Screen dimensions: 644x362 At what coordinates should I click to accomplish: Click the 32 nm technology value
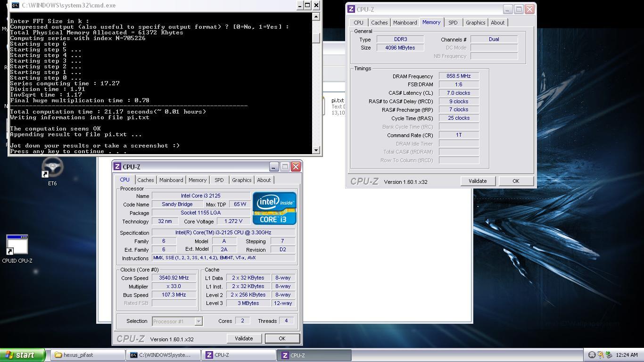[x=165, y=221]
